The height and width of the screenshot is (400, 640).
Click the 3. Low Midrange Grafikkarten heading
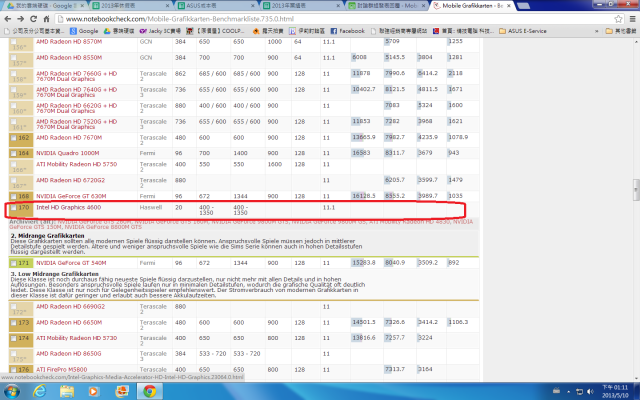[55, 274]
